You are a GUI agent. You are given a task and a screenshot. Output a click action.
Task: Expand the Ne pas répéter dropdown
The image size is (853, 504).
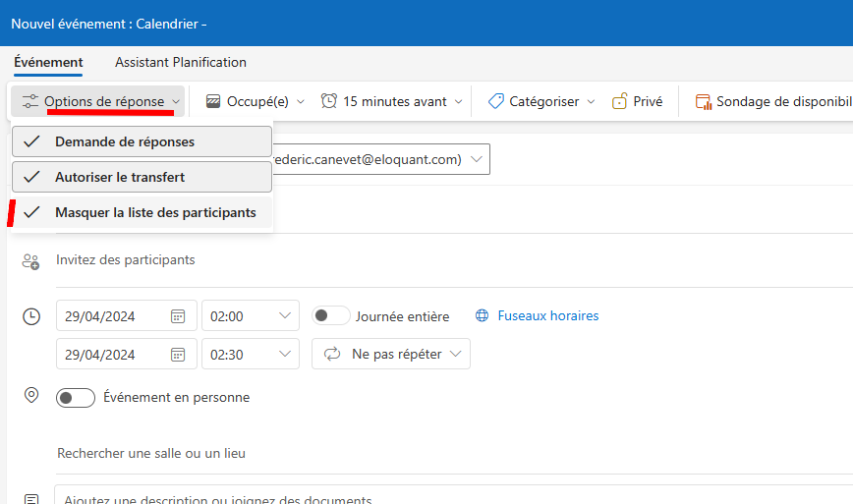[x=390, y=354]
